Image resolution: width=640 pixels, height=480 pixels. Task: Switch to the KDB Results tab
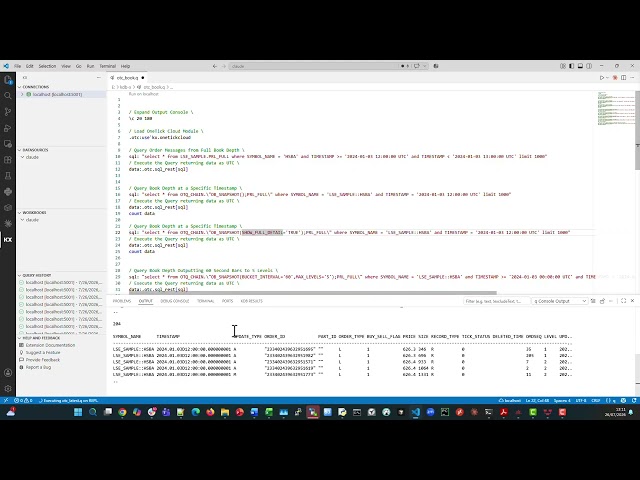pos(251,301)
